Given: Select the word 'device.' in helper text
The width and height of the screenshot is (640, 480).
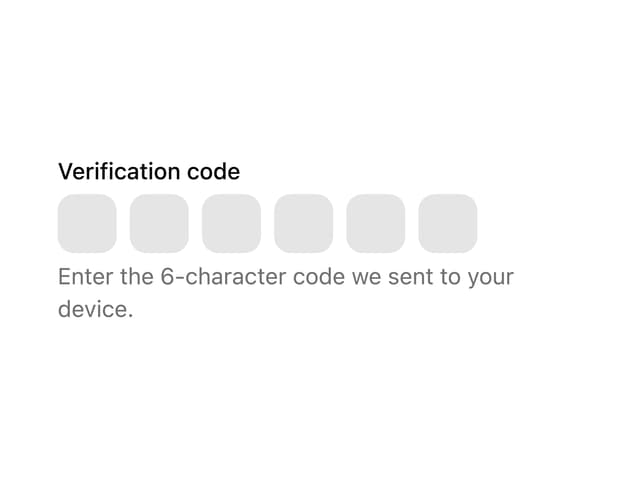Looking at the screenshot, I should tap(96, 309).
